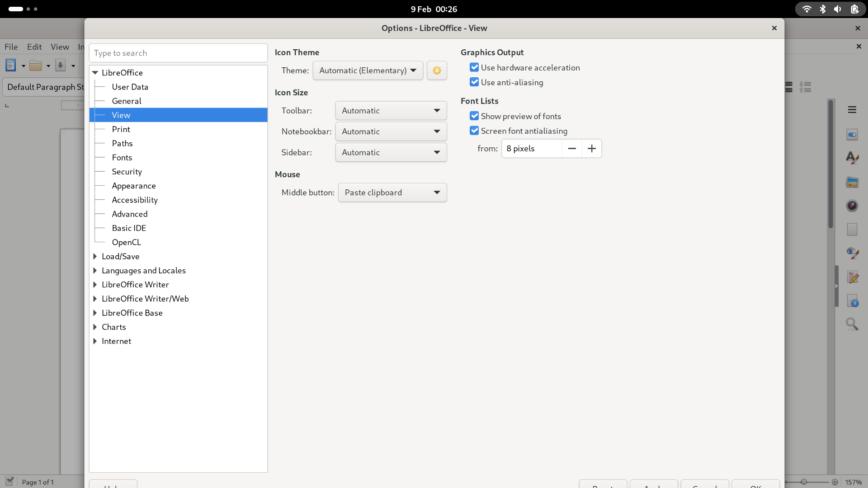Image resolution: width=868 pixels, height=488 pixels.
Task: Expand the Languages and Locales tree node
Action: pos(95,271)
